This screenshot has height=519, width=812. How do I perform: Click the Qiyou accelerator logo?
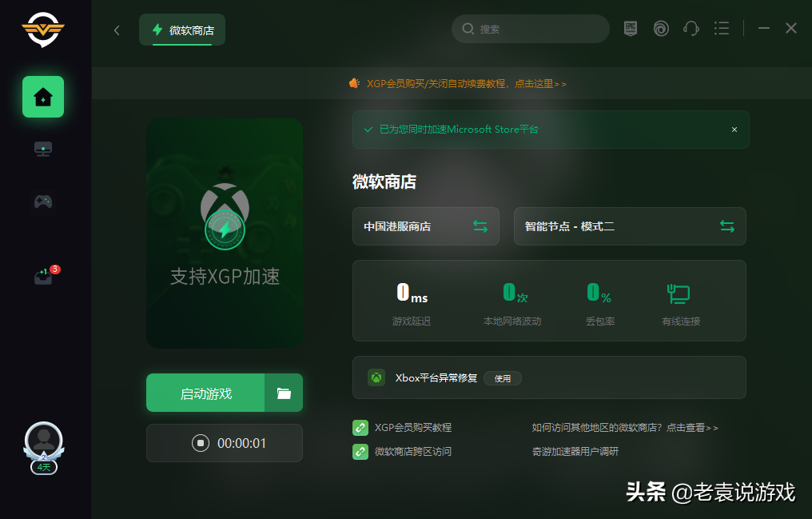(x=43, y=30)
